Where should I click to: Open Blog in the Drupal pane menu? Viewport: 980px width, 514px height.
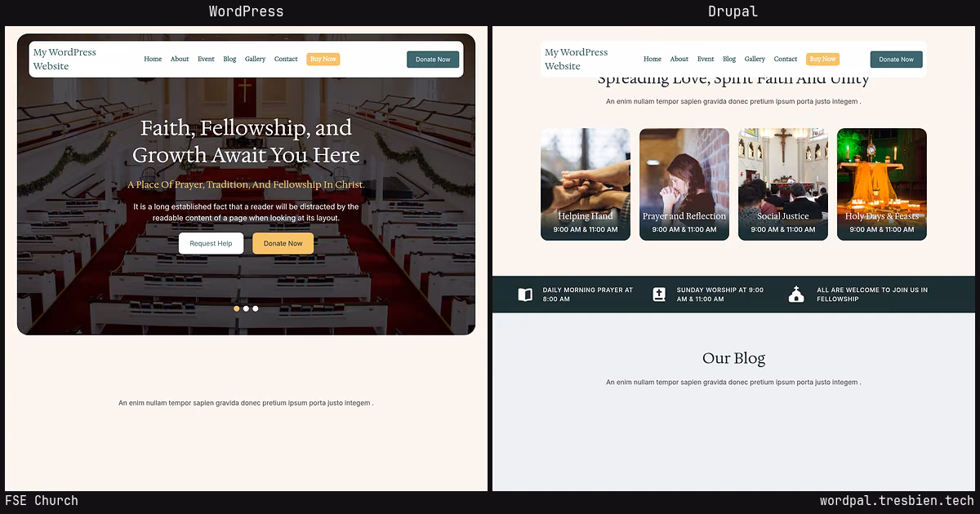tap(729, 59)
